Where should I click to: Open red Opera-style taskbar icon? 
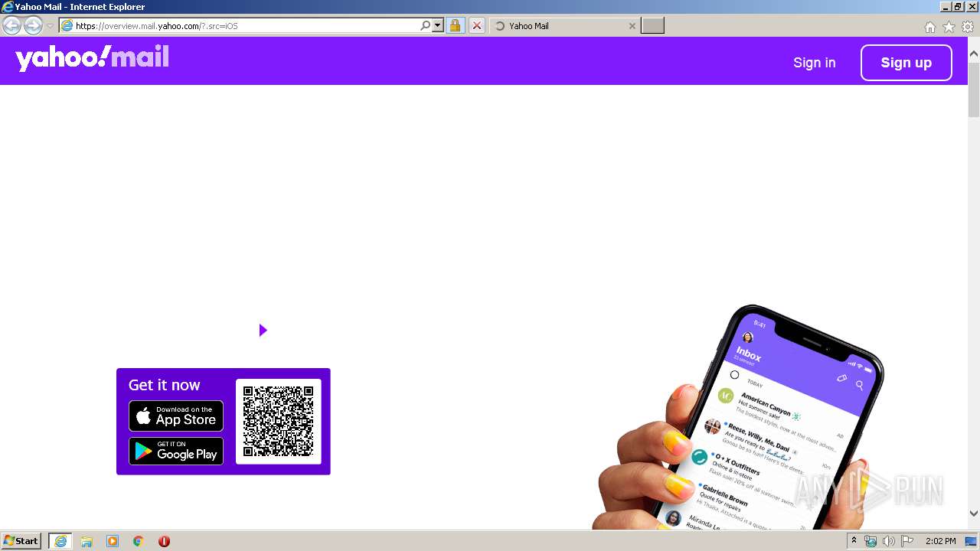164,541
